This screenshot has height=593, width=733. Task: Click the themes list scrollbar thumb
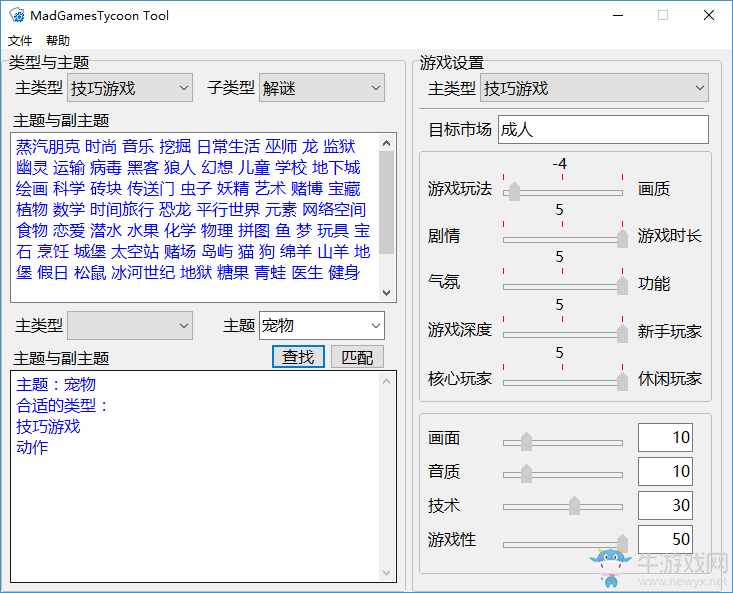tap(386, 202)
